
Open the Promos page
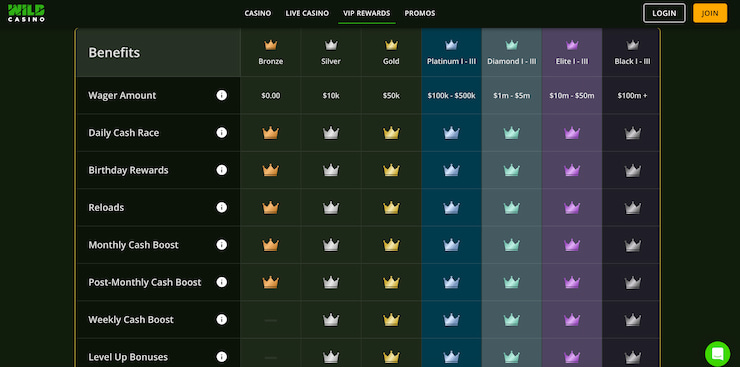point(420,13)
